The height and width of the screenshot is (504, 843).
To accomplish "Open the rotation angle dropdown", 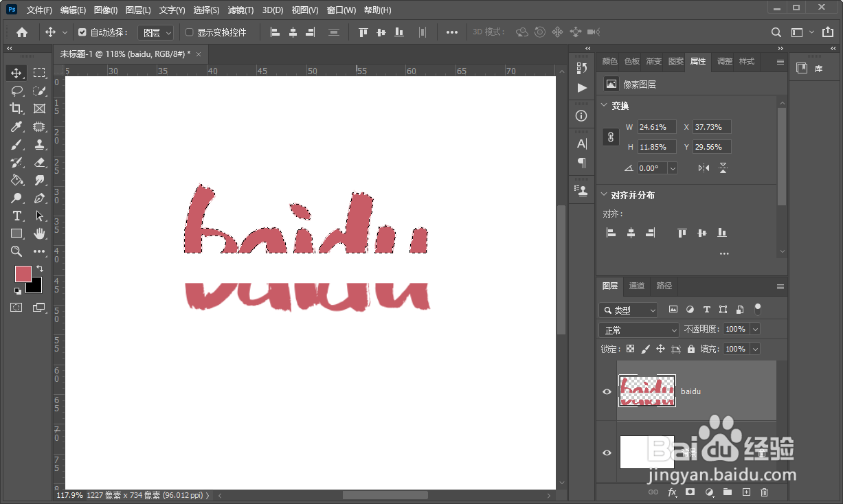I will click(x=673, y=168).
